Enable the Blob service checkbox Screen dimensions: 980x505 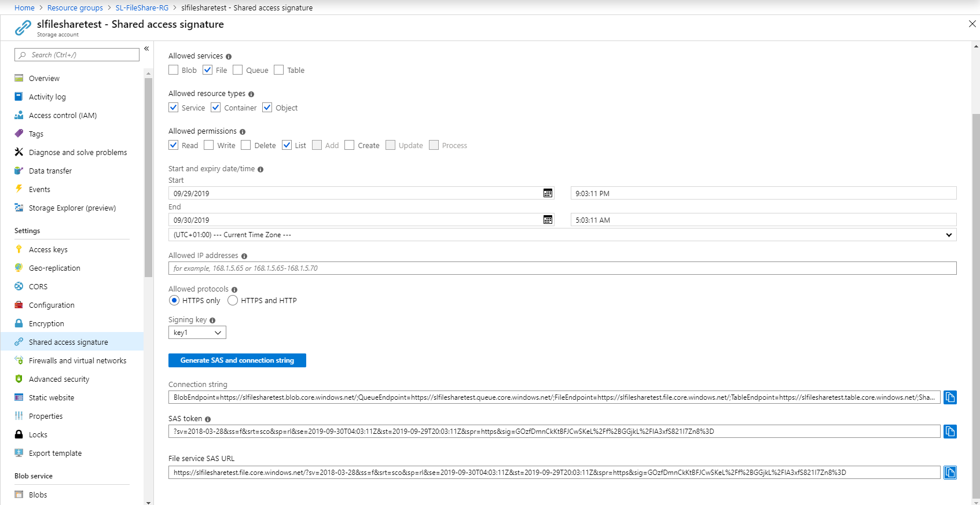173,70
